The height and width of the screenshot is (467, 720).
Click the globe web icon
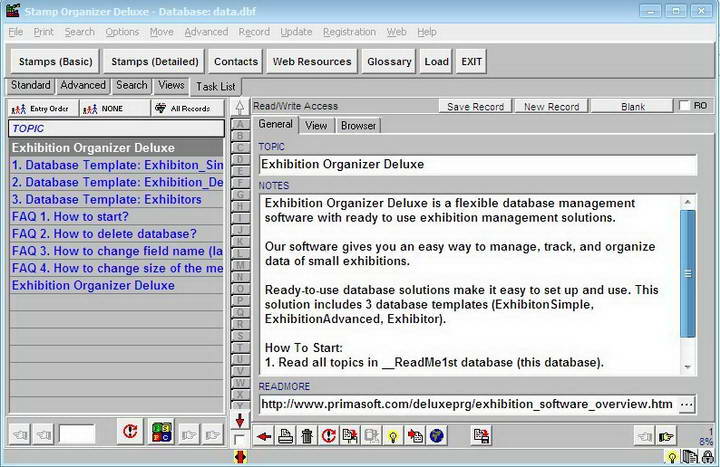437,436
